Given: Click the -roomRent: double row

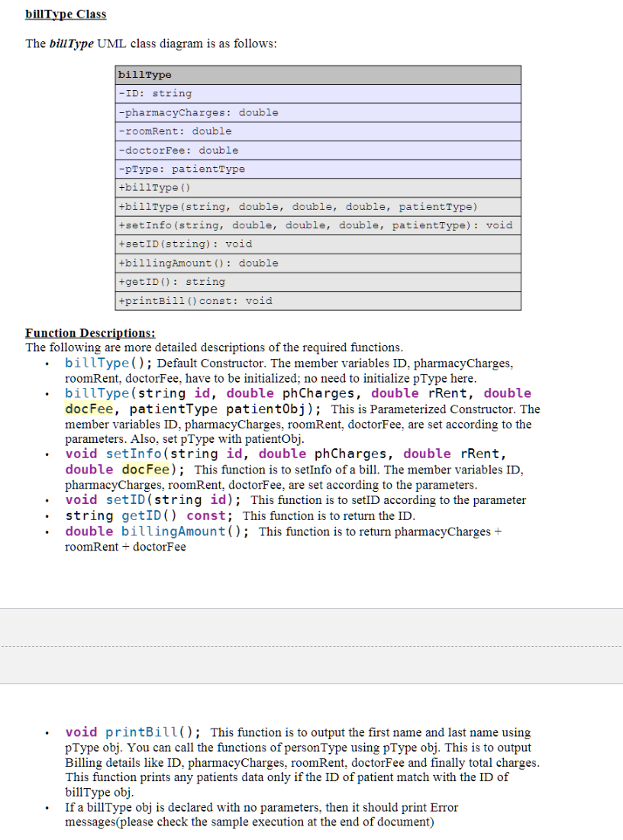Looking at the screenshot, I should coord(318,131).
